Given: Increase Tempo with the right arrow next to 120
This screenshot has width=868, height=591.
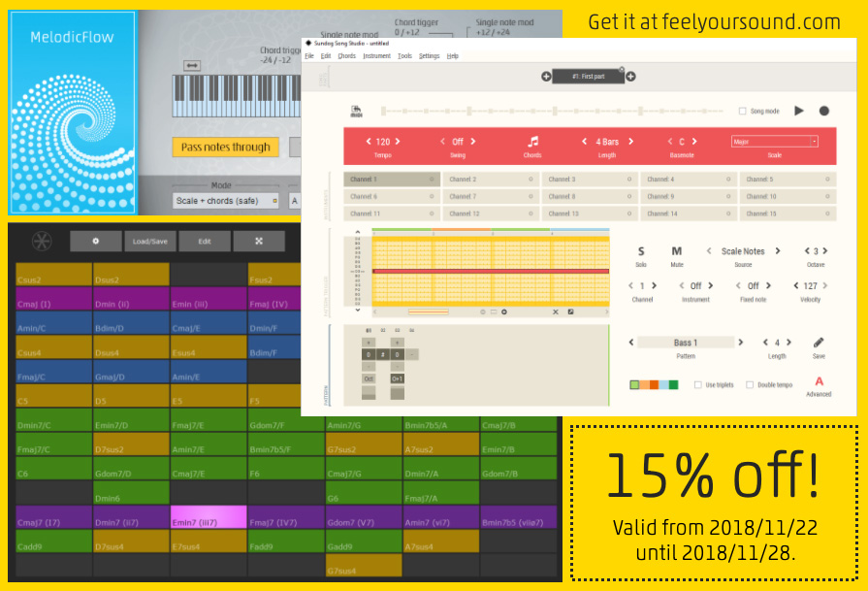Looking at the screenshot, I should coord(398,142).
